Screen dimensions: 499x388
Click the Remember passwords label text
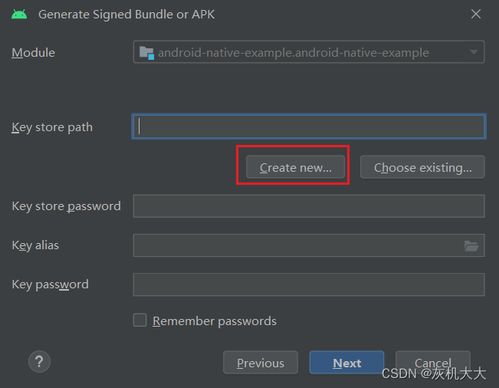(x=214, y=321)
